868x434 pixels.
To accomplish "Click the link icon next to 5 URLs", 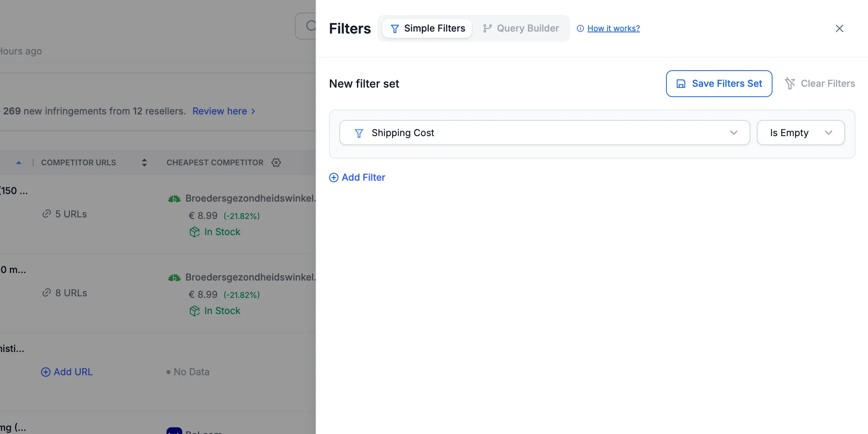I will pos(47,214).
